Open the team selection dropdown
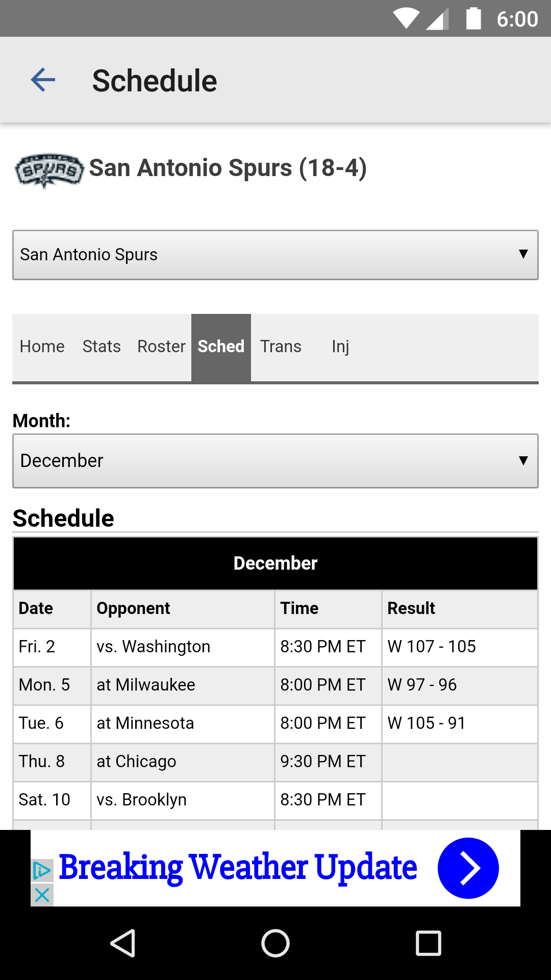551x980 pixels. click(275, 255)
